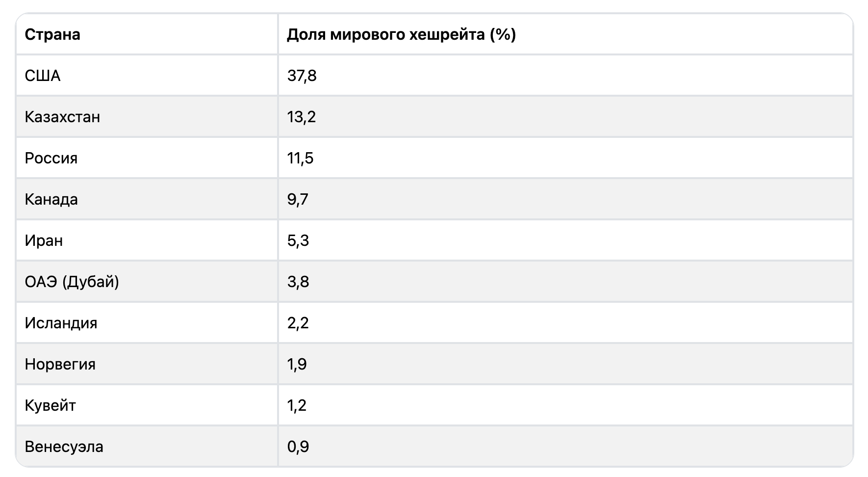Select the 2,2 value for Исландия
868x477 pixels.
(298, 323)
